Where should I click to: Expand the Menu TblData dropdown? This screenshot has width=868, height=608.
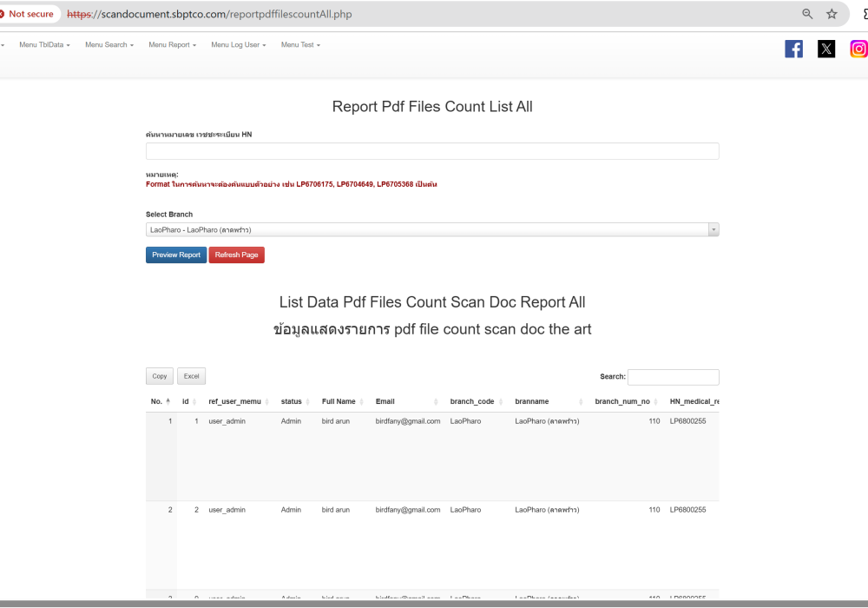click(44, 45)
